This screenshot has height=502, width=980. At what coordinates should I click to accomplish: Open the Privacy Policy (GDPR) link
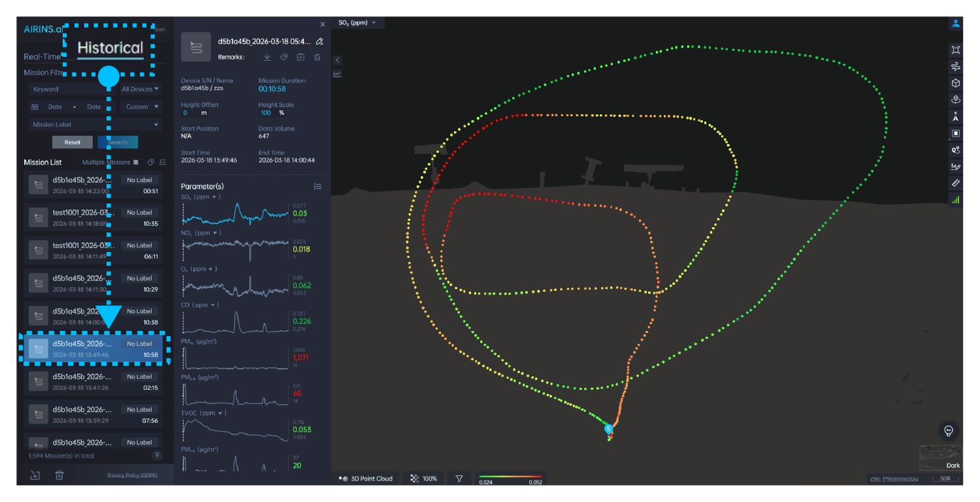pos(131,475)
